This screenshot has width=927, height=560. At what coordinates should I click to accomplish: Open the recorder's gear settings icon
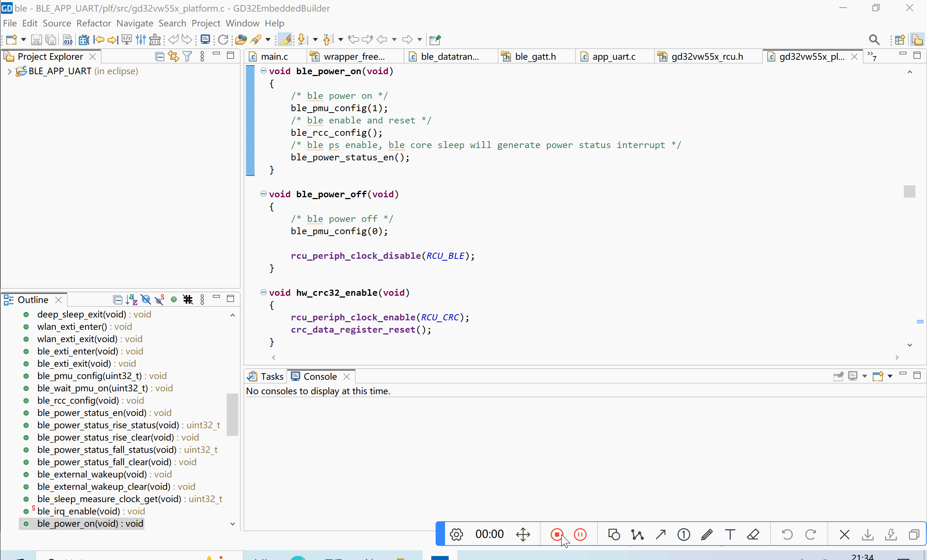click(456, 534)
